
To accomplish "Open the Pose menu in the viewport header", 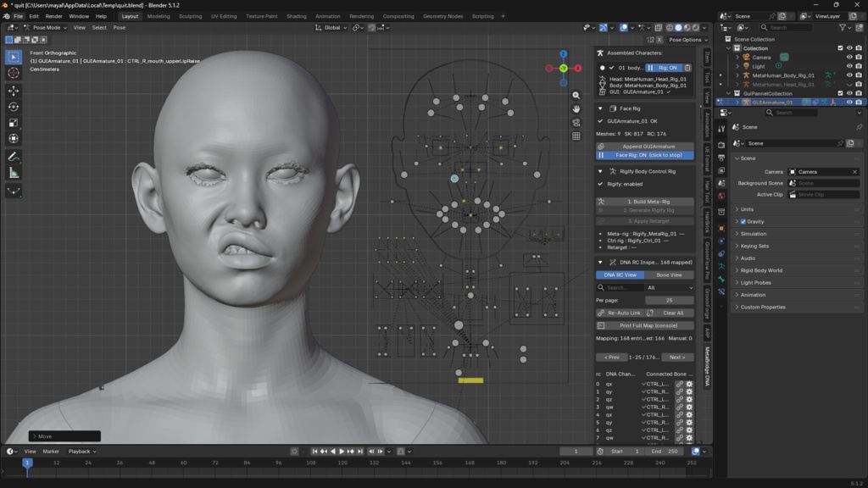I will point(119,28).
